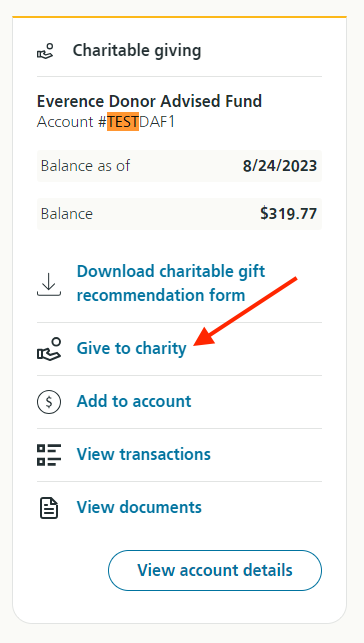Image resolution: width=364 pixels, height=643 pixels.
Task: Click the DAF1 portion of account number
Action: [157, 122]
